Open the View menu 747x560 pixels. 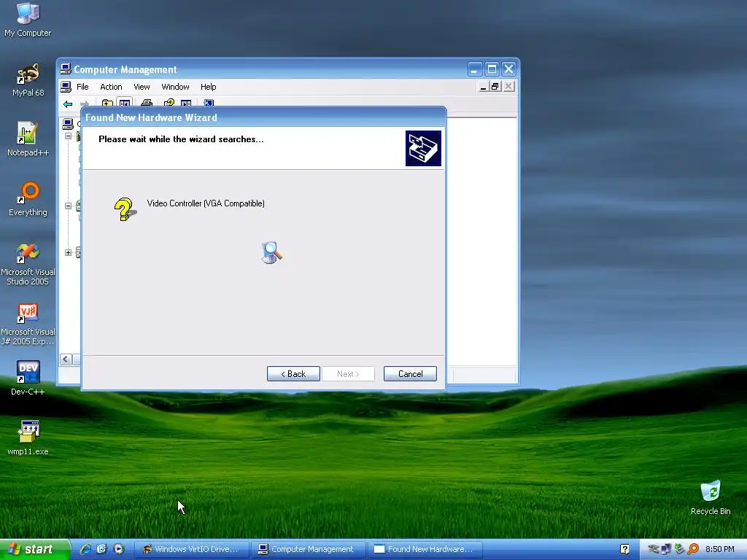(142, 87)
